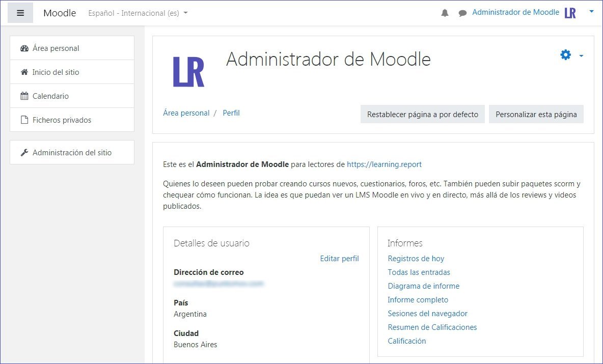Expand the arrow next to the gear icon
This screenshot has height=364, width=603.
(581, 56)
